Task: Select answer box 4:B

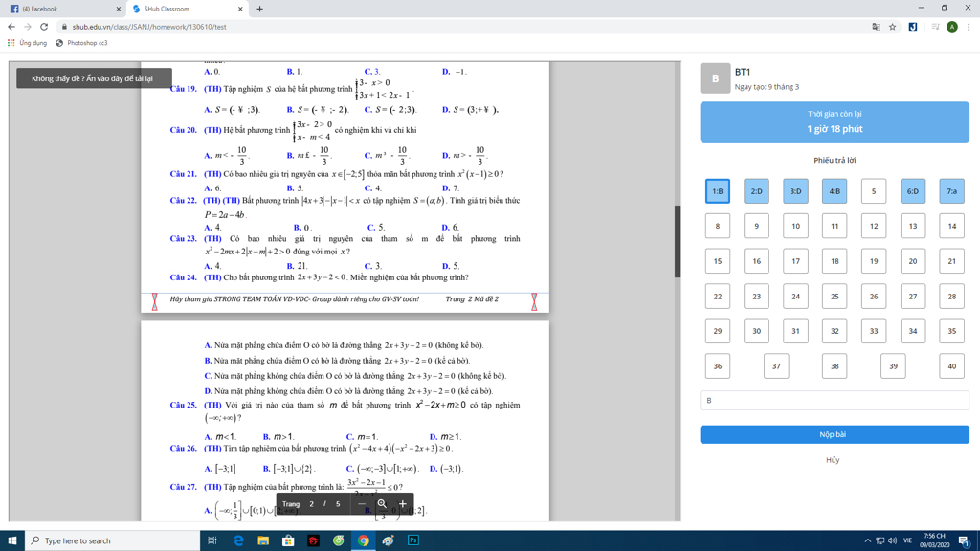Action: (835, 191)
